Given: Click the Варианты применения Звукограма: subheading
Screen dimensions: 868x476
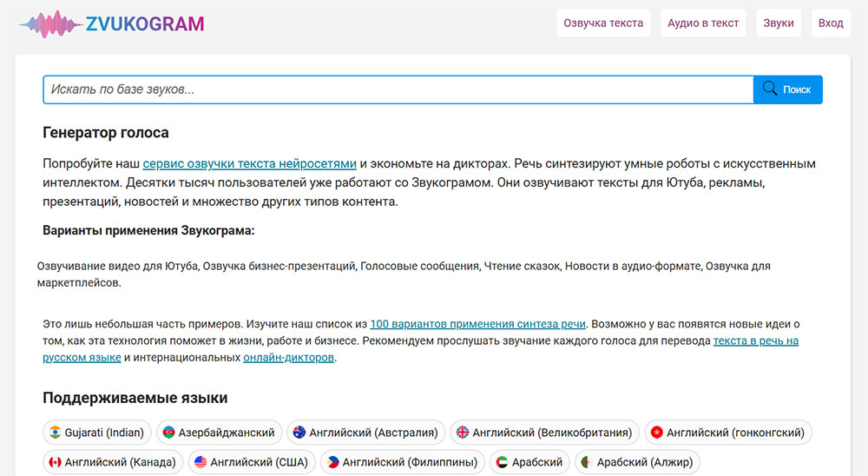Looking at the screenshot, I should (x=148, y=230).
